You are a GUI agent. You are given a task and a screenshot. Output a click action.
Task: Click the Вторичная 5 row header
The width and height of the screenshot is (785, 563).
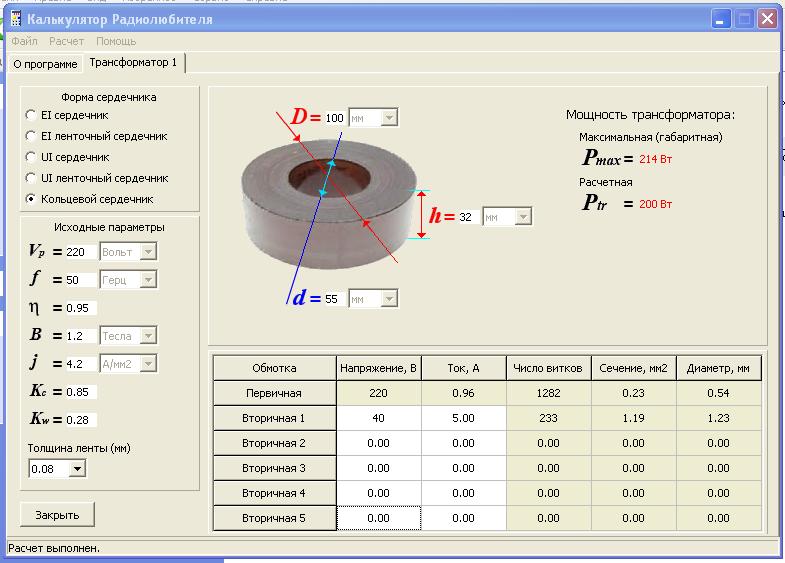pyautogui.click(x=274, y=518)
